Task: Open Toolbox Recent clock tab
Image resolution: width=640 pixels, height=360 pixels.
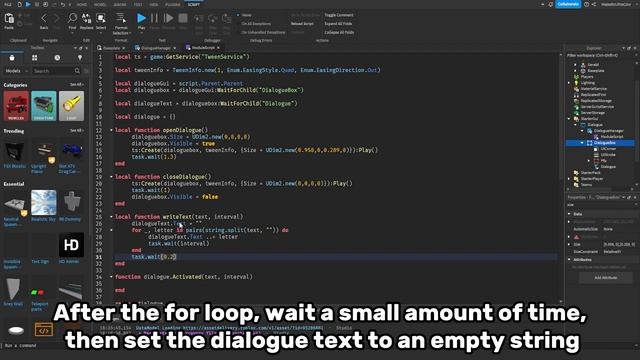Action: click(57, 58)
